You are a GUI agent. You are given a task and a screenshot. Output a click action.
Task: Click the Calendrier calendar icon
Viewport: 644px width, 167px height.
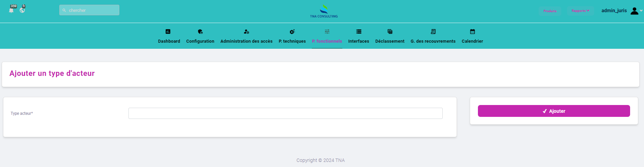(x=472, y=32)
